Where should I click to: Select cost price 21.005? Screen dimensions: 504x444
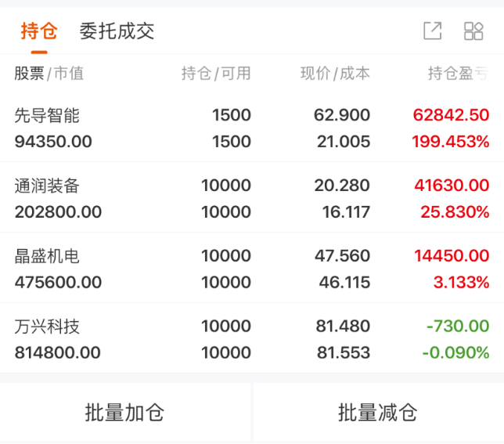344,142
